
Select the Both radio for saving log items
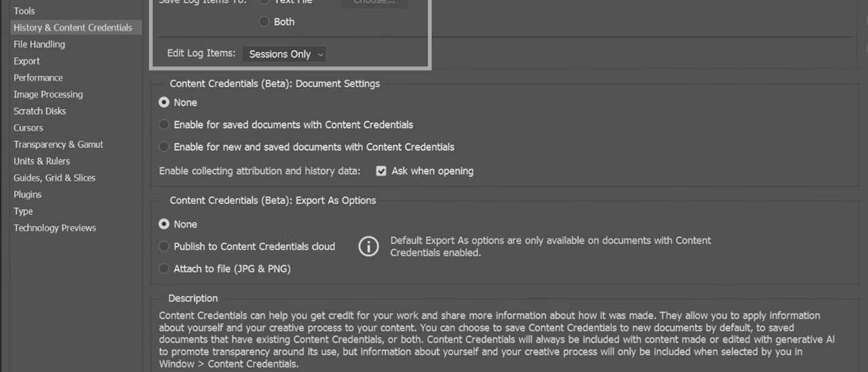click(x=264, y=22)
